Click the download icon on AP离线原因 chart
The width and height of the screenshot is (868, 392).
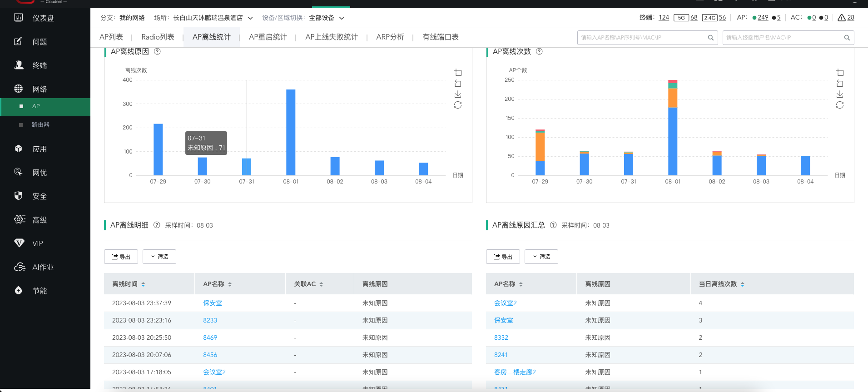[458, 94]
